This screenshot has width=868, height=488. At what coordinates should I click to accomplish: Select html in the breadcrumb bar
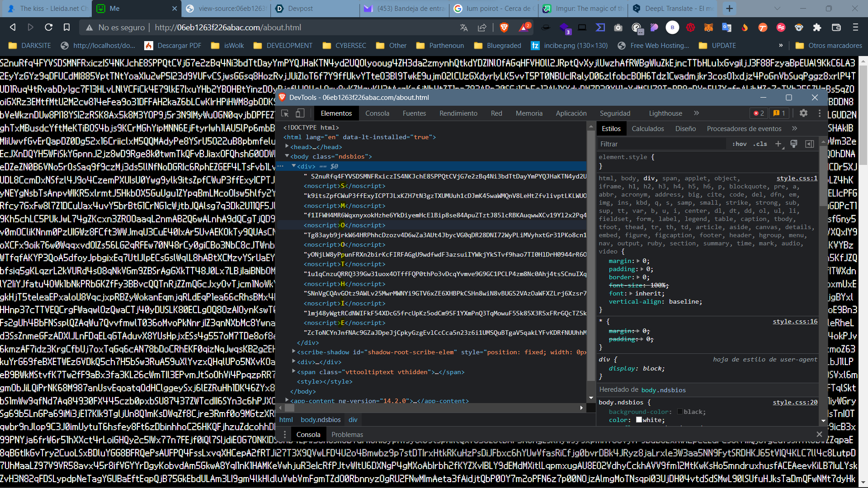tap(286, 420)
